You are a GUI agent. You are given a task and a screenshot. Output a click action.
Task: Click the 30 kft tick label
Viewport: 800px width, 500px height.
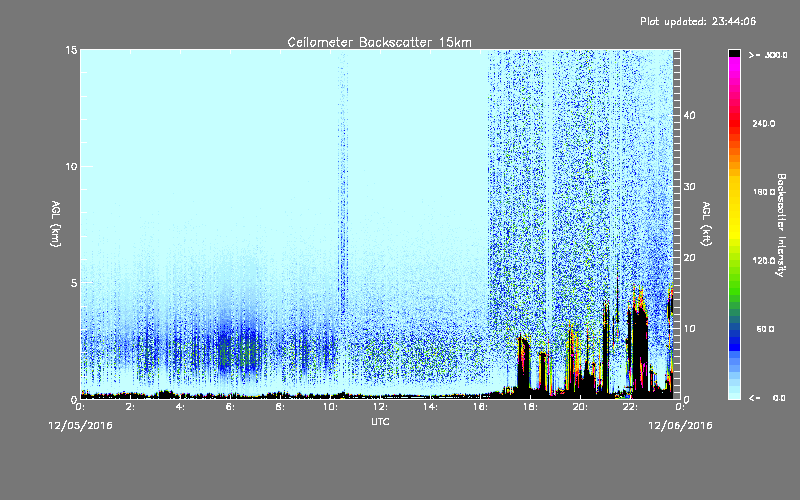pos(689,186)
